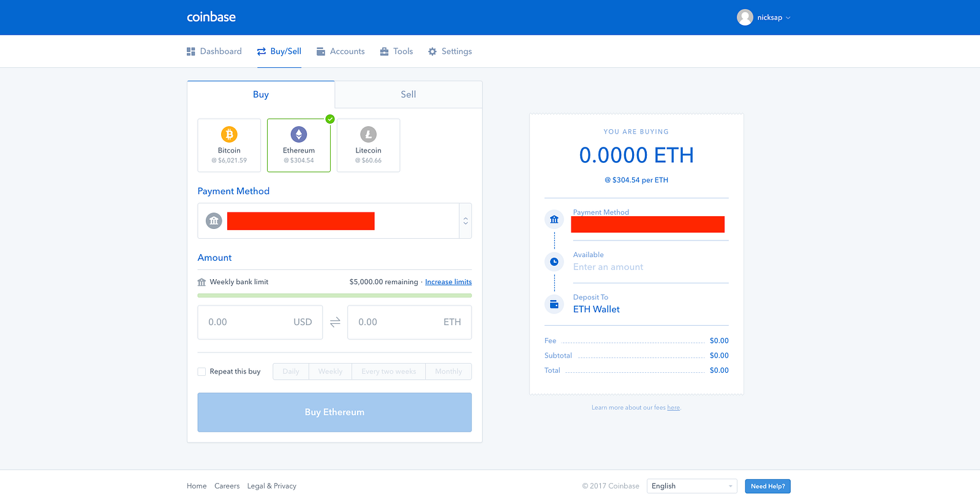The width and height of the screenshot is (980, 502).
Task: Click the Subtotal row $0.00 value
Action: [x=719, y=356]
